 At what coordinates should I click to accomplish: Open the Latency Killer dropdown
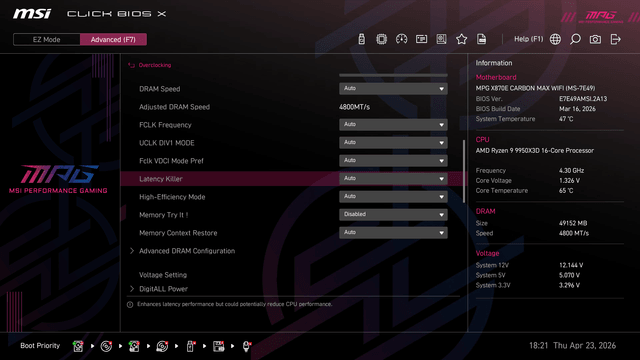pos(393,178)
